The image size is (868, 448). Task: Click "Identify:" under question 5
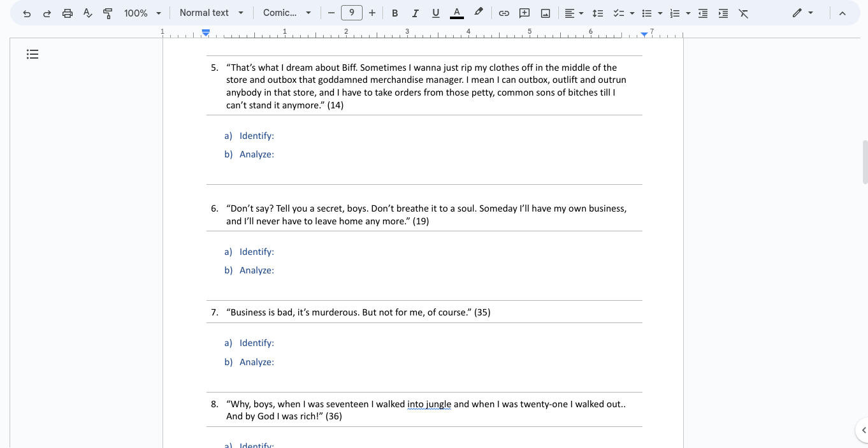click(x=257, y=136)
